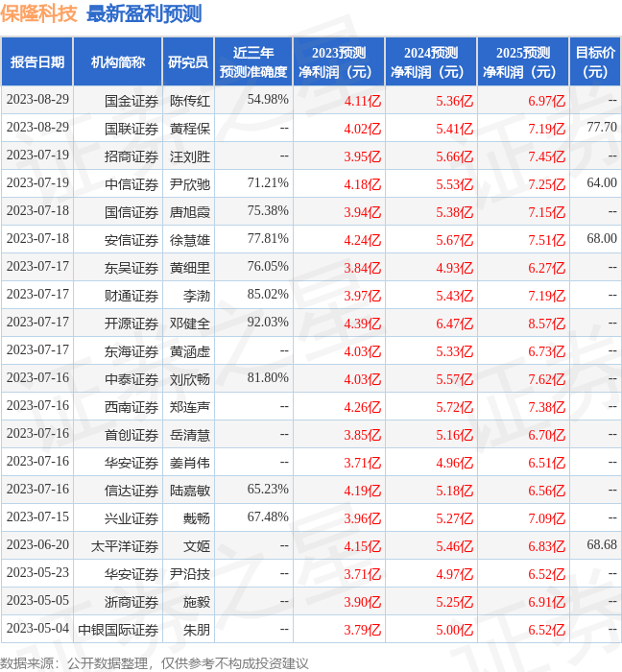Select the 近三年预测准确度 column header
This screenshot has width=622, height=672.
click(253, 62)
